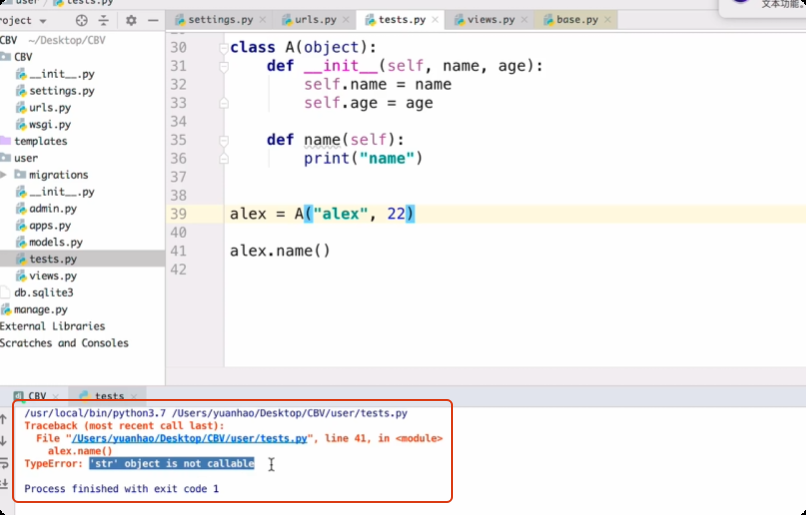Fold __init__ method at line 31 gutter

click(x=224, y=67)
